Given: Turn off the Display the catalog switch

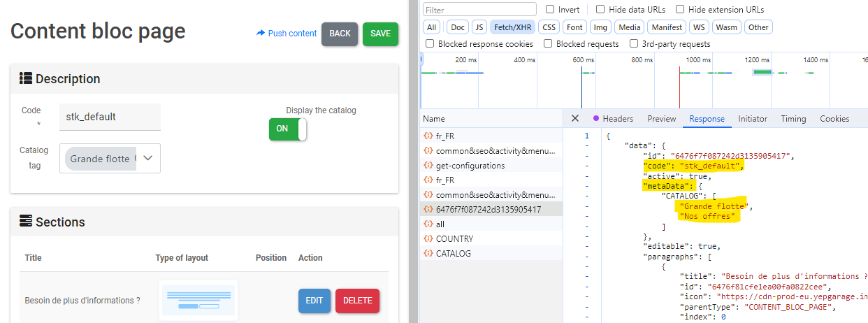Looking at the screenshot, I should (x=288, y=129).
